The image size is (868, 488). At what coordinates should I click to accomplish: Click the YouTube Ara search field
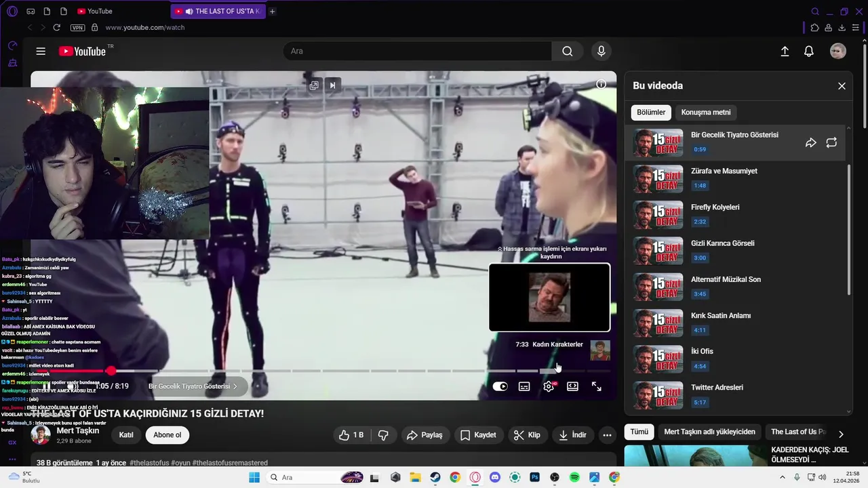[x=418, y=52]
